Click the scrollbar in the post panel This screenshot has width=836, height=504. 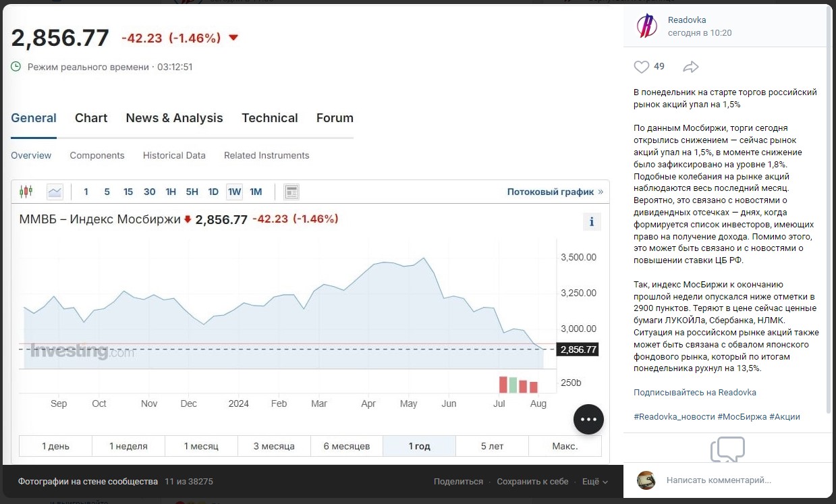pyautogui.click(x=829, y=209)
